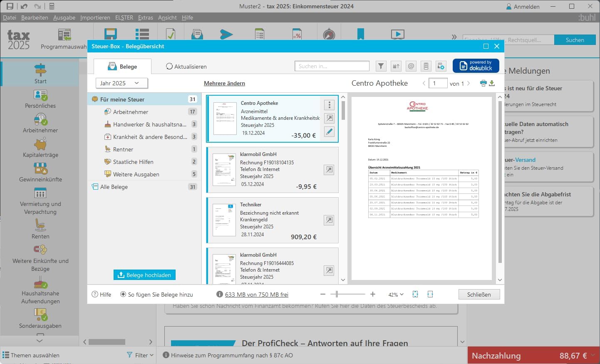The height and width of the screenshot is (364, 600).
Task: Click the pencil edit icon on Centro Apotheke
Action: coord(329,131)
